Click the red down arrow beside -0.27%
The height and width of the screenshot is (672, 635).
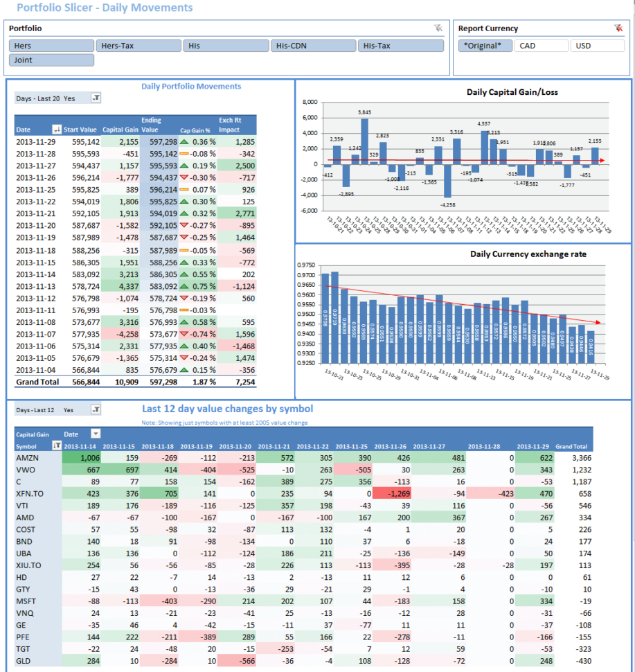(x=184, y=226)
